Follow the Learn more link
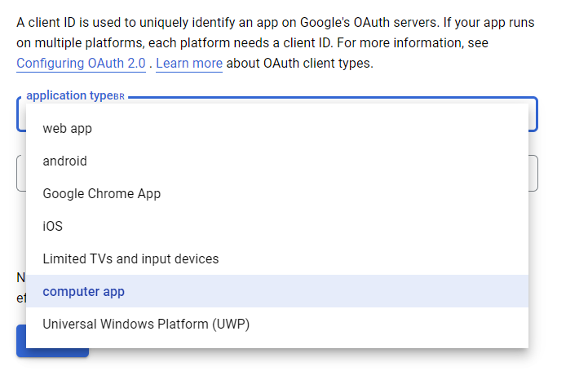The height and width of the screenshot is (371, 588). tap(189, 63)
